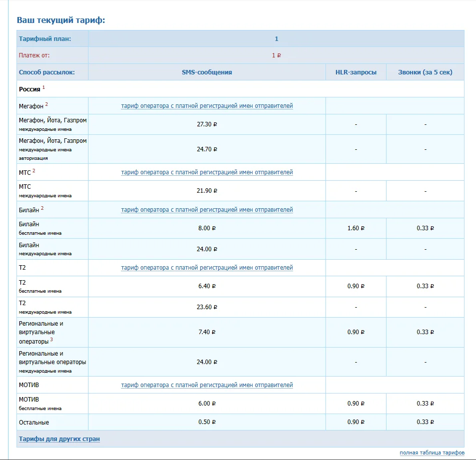Open 'Тарифы для других стран' link

pos(59,439)
